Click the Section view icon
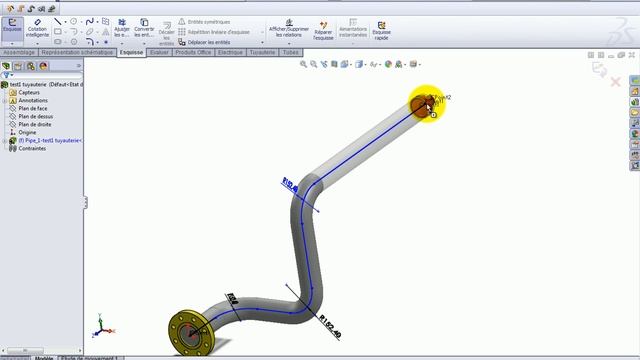640x360 pixels. click(334, 64)
